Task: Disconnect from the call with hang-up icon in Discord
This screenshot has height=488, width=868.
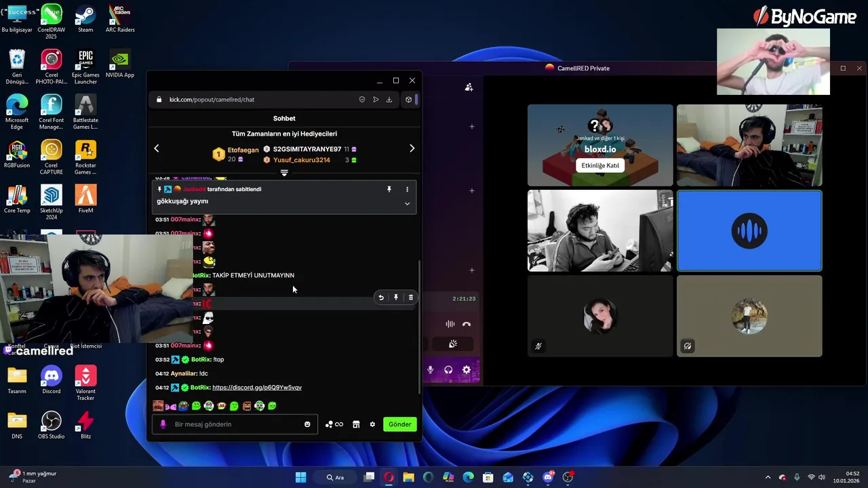Action: 467,324
